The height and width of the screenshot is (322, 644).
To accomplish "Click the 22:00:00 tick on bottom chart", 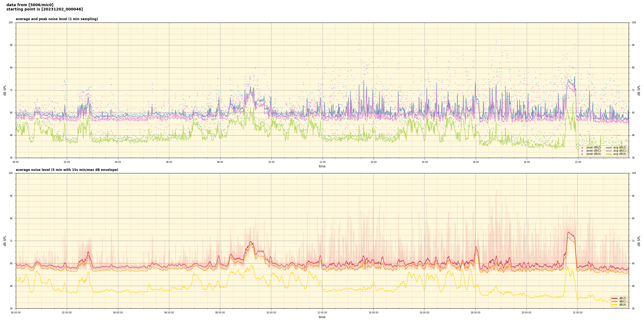I will click(578, 313).
